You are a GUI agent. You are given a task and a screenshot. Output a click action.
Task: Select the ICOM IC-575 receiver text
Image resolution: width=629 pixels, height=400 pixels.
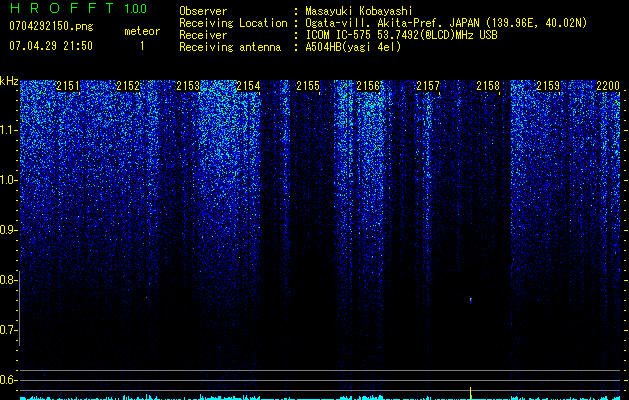[x=401, y=35]
